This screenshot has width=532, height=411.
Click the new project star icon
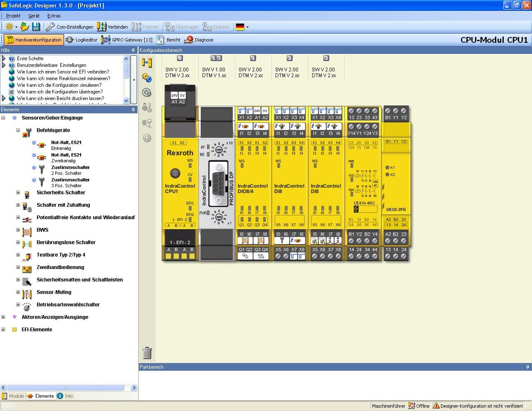9,27
